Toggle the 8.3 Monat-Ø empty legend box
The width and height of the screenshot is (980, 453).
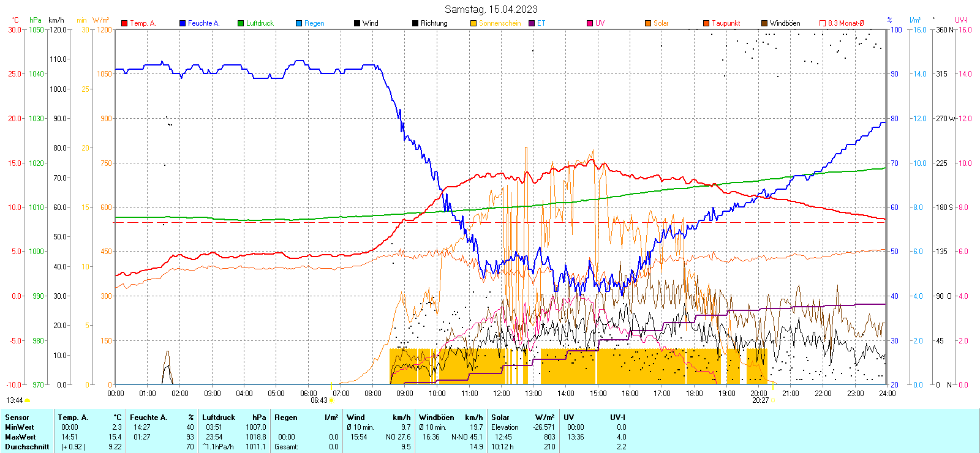click(x=823, y=23)
